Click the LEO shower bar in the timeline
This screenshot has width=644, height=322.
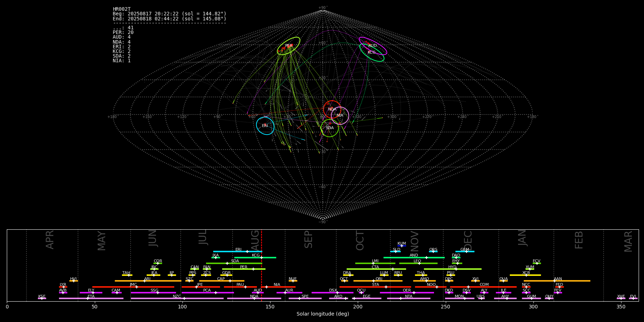click(x=418, y=263)
